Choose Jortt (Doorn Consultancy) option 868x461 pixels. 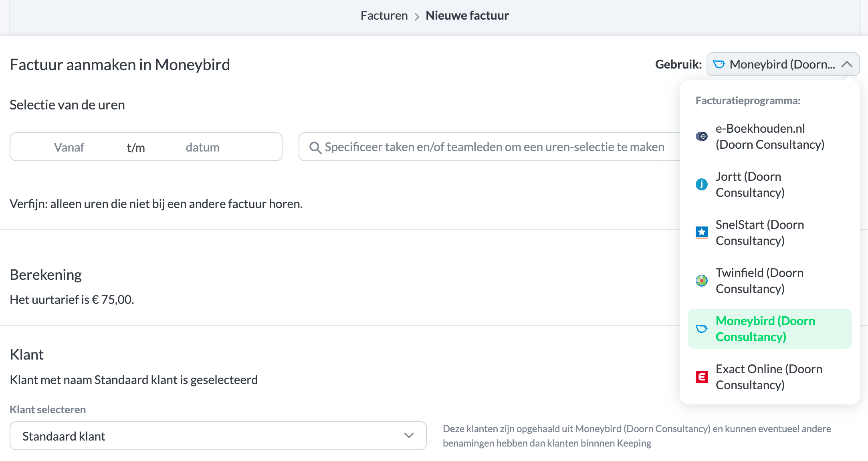point(769,184)
